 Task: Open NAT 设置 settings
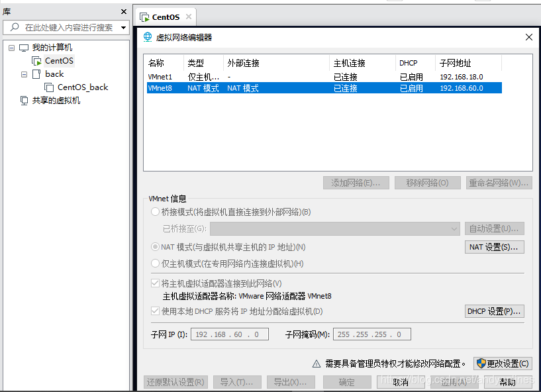coord(495,247)
